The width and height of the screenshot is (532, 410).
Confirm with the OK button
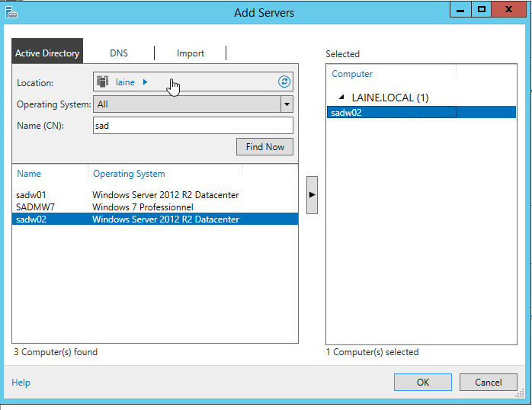(x=423, y=383)
